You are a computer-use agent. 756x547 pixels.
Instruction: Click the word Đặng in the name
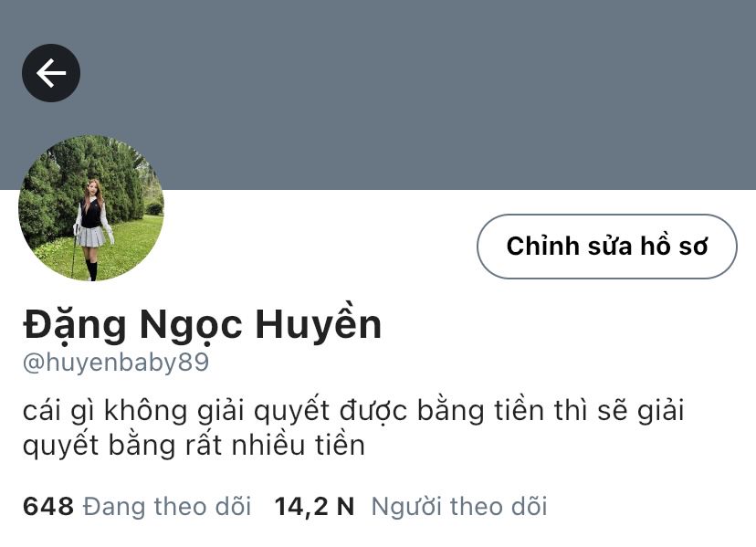click(x=74, y=323)
